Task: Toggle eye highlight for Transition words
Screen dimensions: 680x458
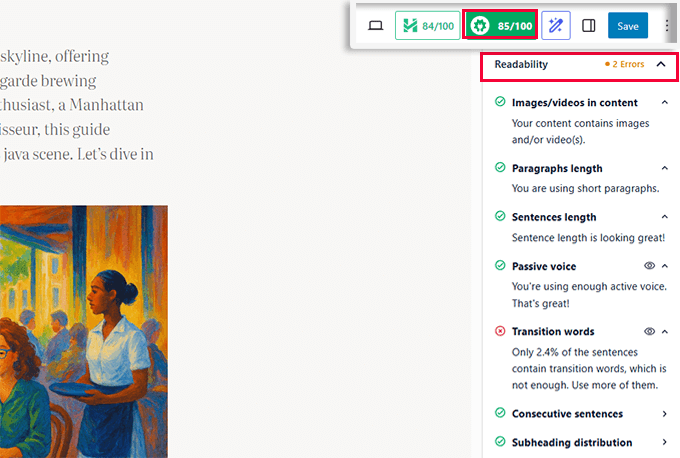Action: (x=649, y=331)
